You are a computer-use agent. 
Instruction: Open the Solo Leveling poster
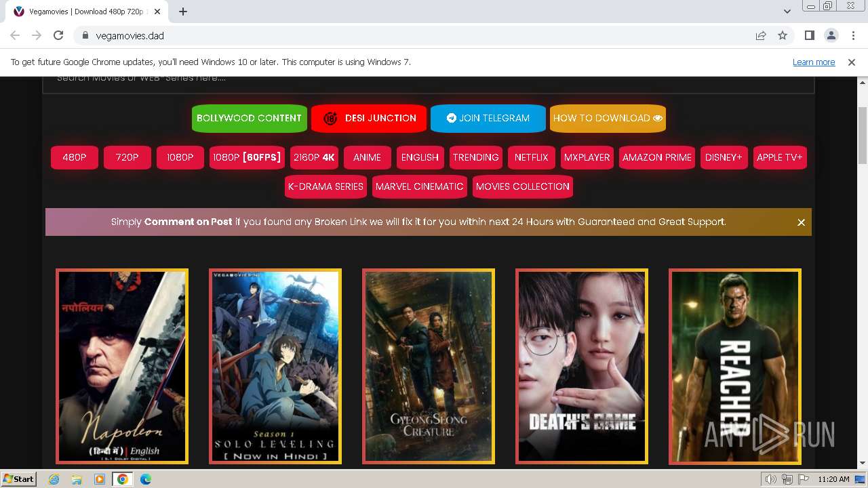275,367
